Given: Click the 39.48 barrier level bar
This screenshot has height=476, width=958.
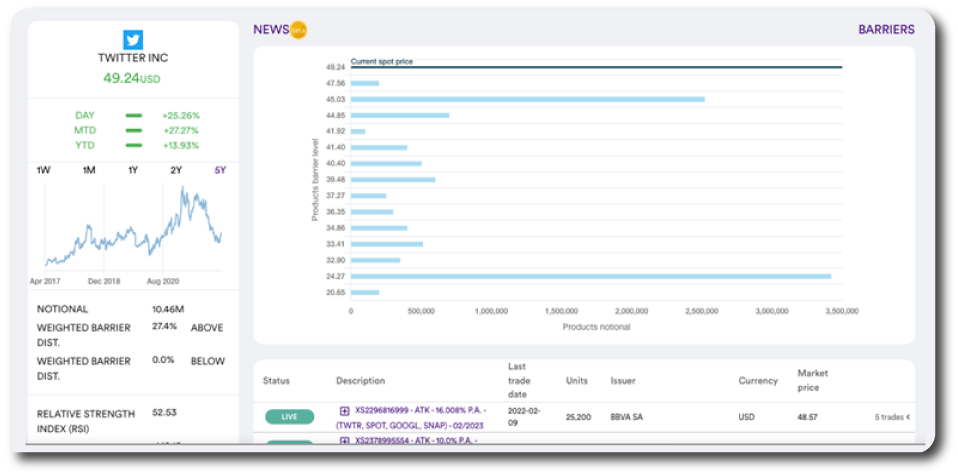Looking at the screenshot, I should pyautogui.click(x=393, y=180).
